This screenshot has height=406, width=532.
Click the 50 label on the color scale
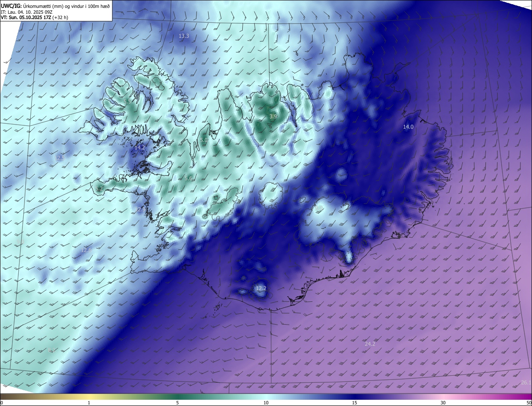[528, 403]
